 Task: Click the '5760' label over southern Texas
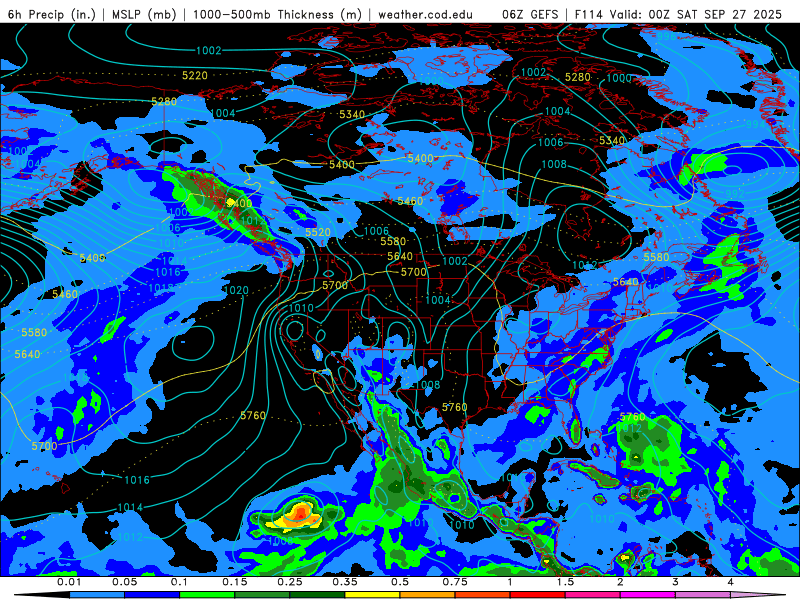point(455,407)
